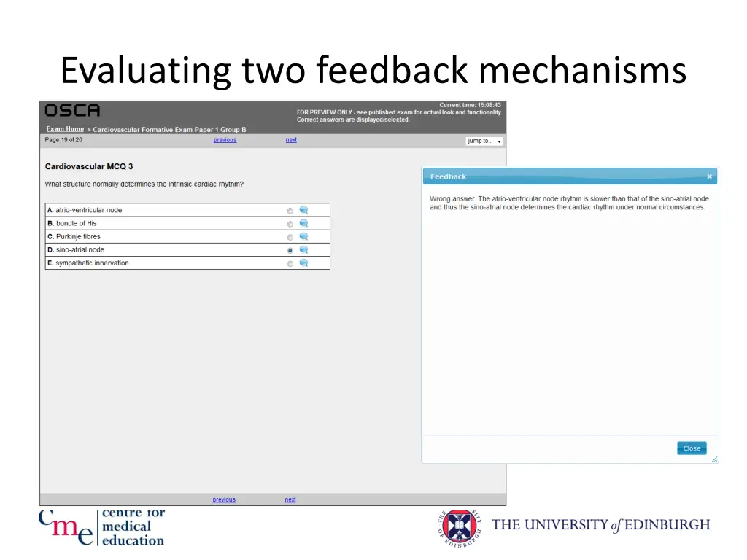Select radio button for sympathetic innervation

[x=290, y=263]
